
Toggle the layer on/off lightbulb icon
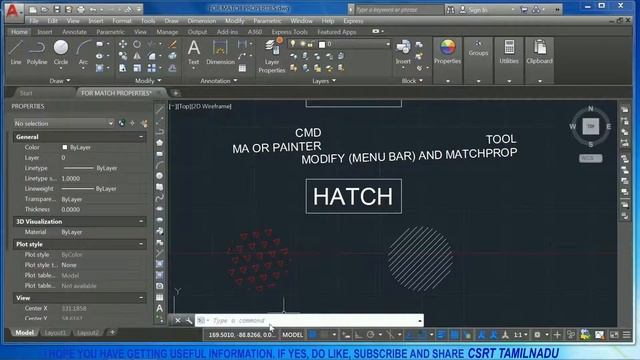(x=292, y=44)
